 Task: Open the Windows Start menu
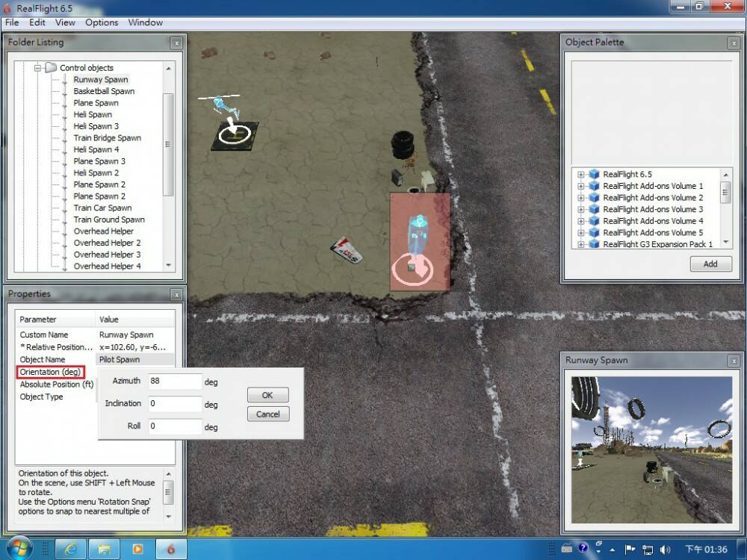[x=18, y=549]
